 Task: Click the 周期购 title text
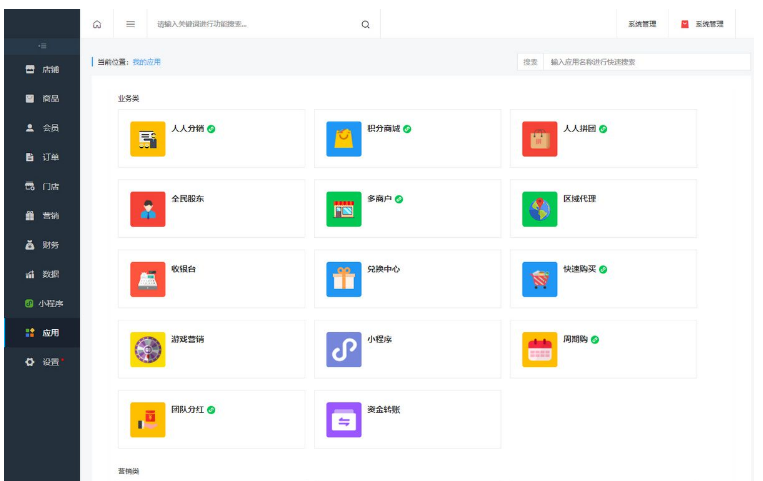576,339
